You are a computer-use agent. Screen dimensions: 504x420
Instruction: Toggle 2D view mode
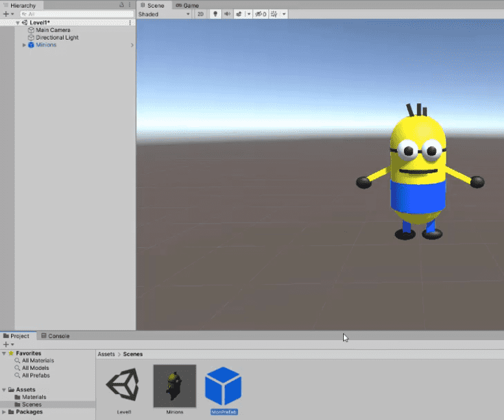(200, 14)
